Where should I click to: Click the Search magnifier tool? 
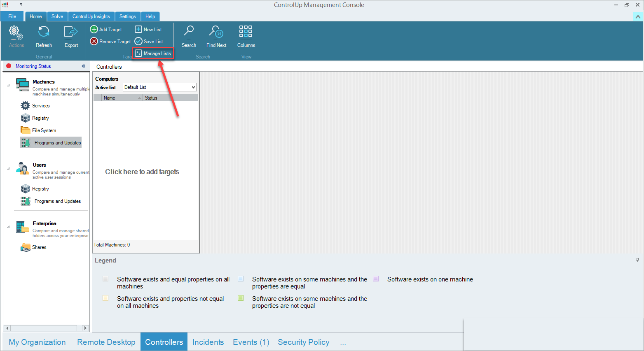(189, 37)
